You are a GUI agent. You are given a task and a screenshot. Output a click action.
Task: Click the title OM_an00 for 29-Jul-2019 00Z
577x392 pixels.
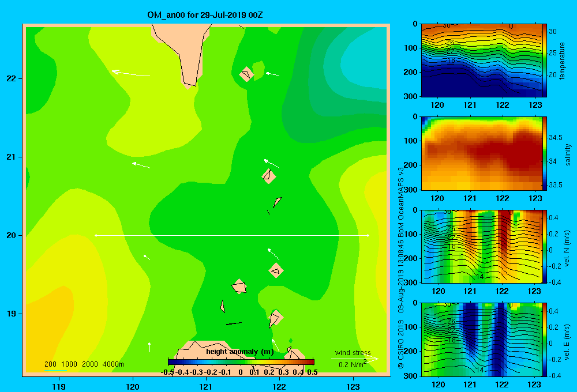[x=205, y=15]
